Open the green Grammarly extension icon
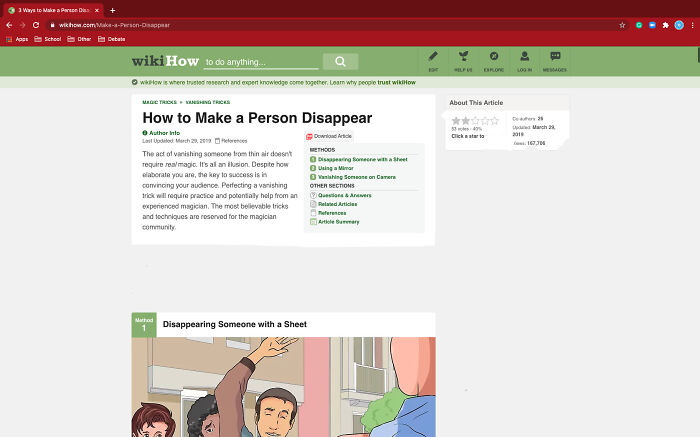 (639, 25)
